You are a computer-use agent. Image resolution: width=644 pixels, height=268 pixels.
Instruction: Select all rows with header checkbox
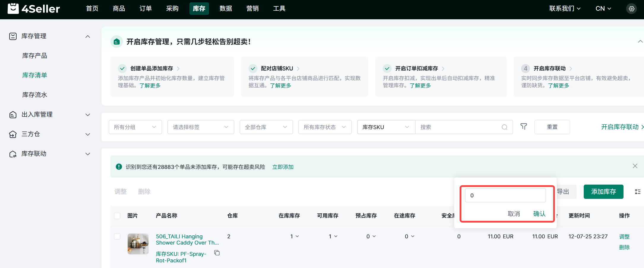[117, 216]
